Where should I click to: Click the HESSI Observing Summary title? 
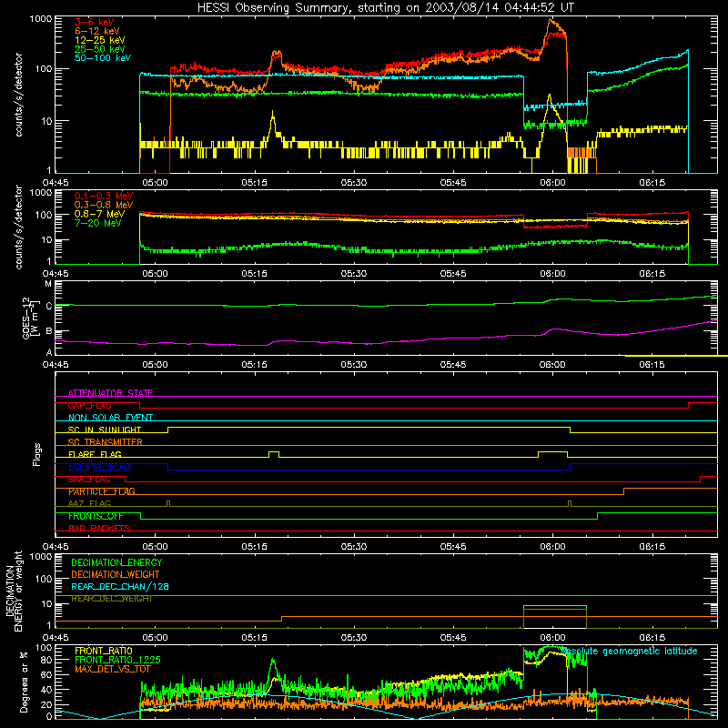point(385,8)
